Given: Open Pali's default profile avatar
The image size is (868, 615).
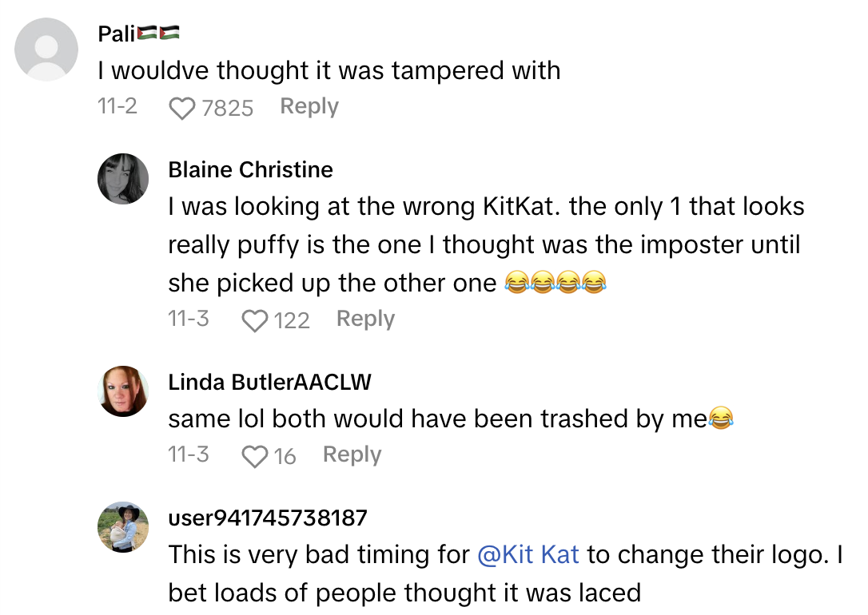Looking at the screenshot, I should point(47,50).
